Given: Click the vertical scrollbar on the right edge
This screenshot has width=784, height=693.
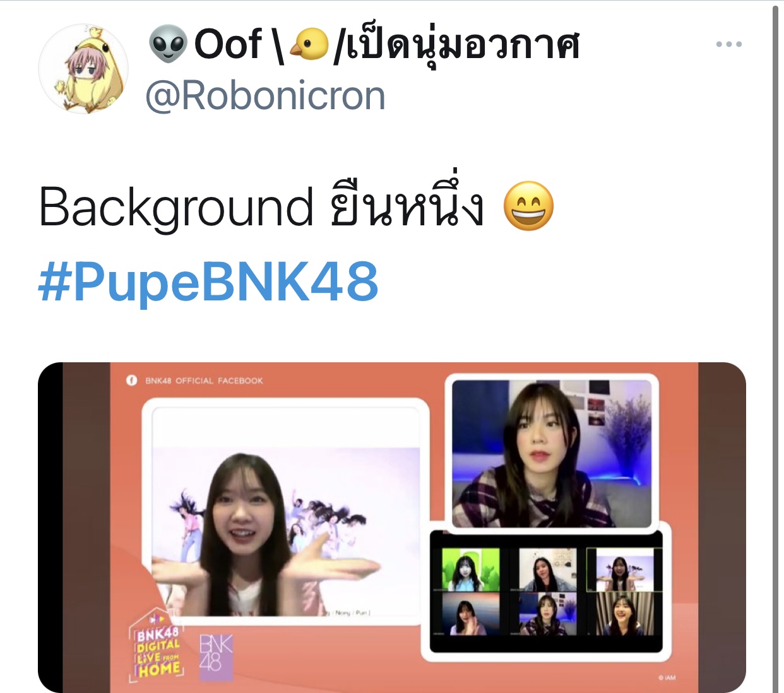Looking at the screenshot, I should click(x=776, y=348).
